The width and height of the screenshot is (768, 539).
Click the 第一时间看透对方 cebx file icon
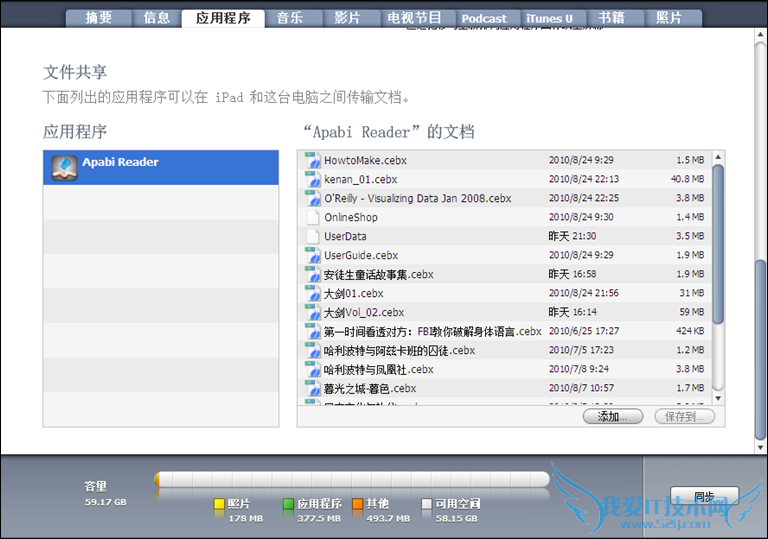tap(312, 332)
